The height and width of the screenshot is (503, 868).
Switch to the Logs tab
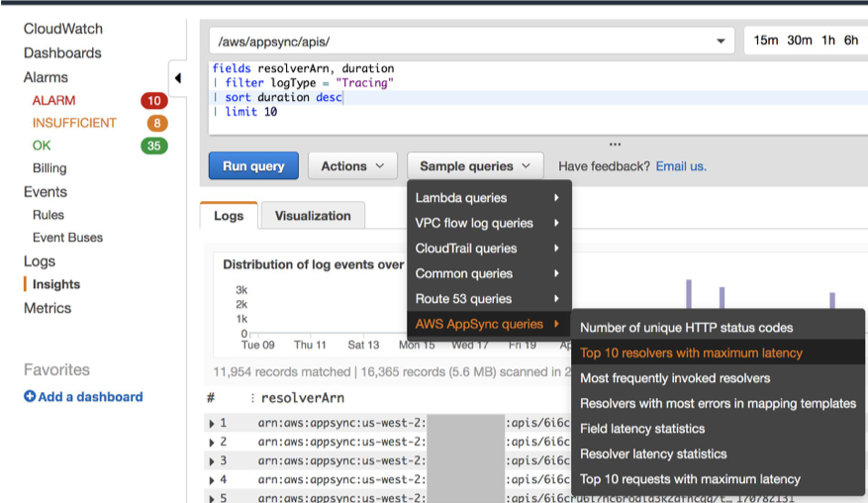229,216
